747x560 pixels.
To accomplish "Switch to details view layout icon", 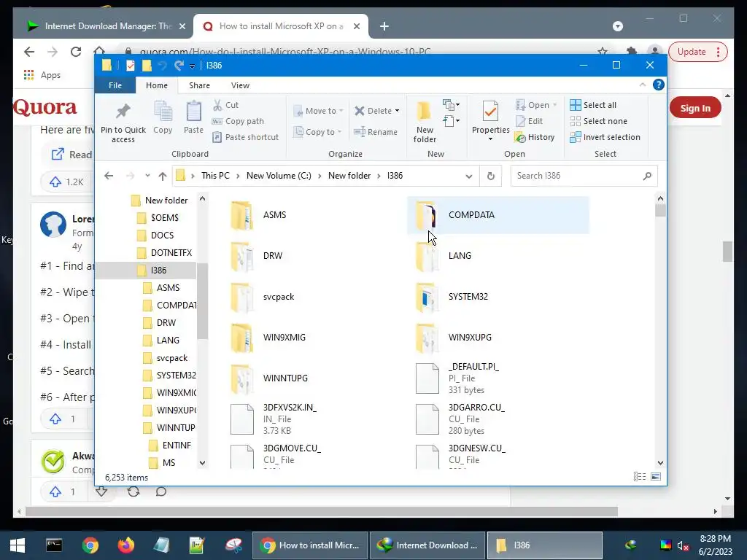I will pos(640,477).
